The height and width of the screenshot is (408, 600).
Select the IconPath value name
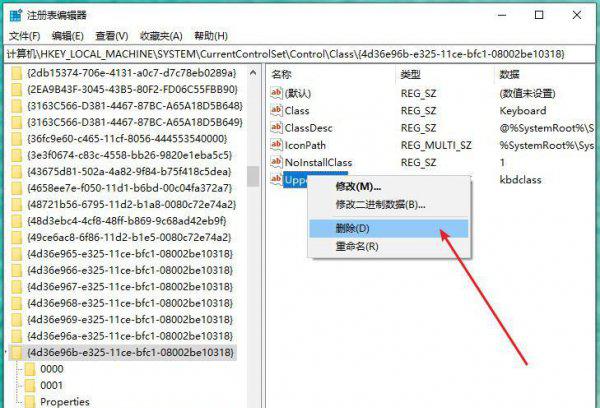(x=305, y=145)
